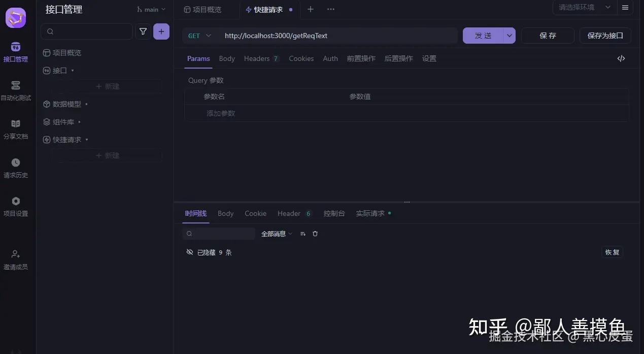The image size is (644, 354).
Task: Click the 恢复 restore button
Action: [x=612, y=252]
